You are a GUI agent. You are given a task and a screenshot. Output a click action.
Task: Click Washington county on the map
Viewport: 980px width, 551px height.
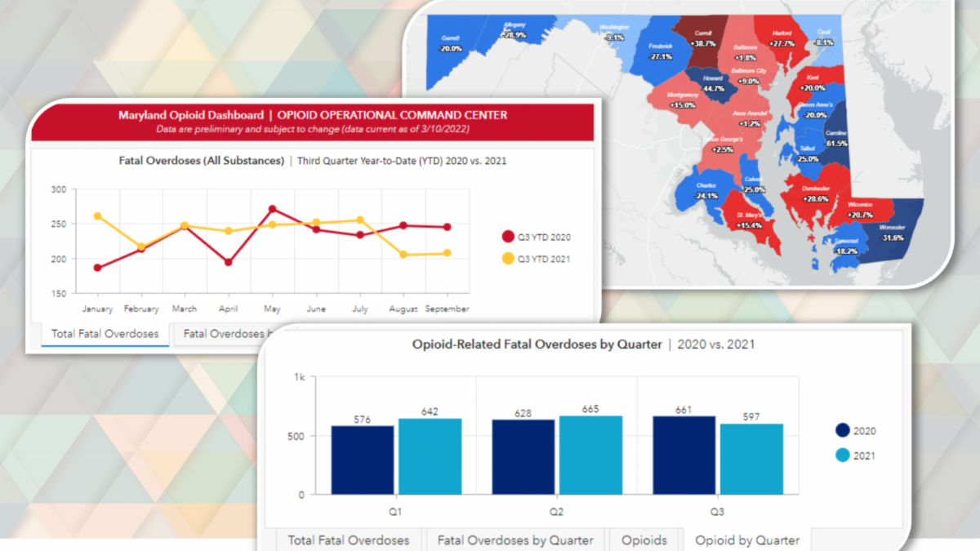click(612, 36)
